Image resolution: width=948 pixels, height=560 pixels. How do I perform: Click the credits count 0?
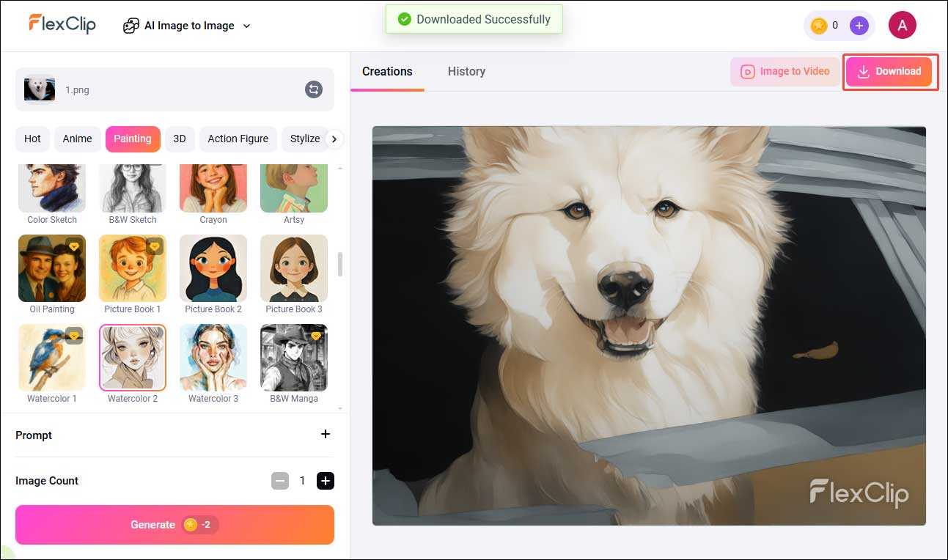(x=835, y=26)
